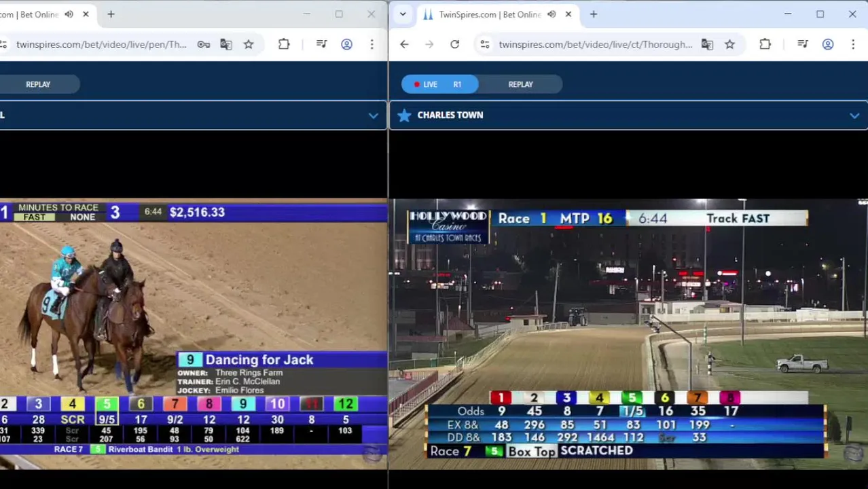Click the left window's race video feed
The height and width of the screenshot is (489, 868).
(x=194, y=333)
